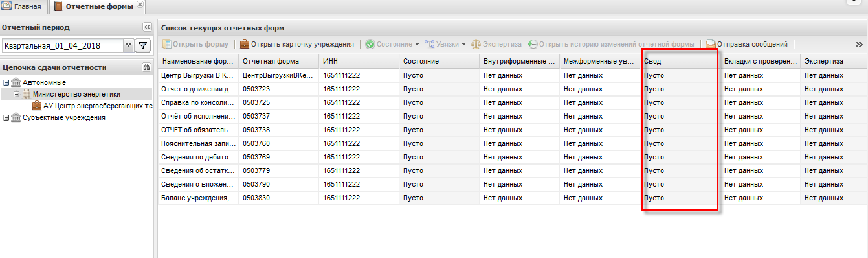The width and height of the screenshot is (868, 258).
Task: Collapse the Отчетный период side panel
Action: pos(146,27)
